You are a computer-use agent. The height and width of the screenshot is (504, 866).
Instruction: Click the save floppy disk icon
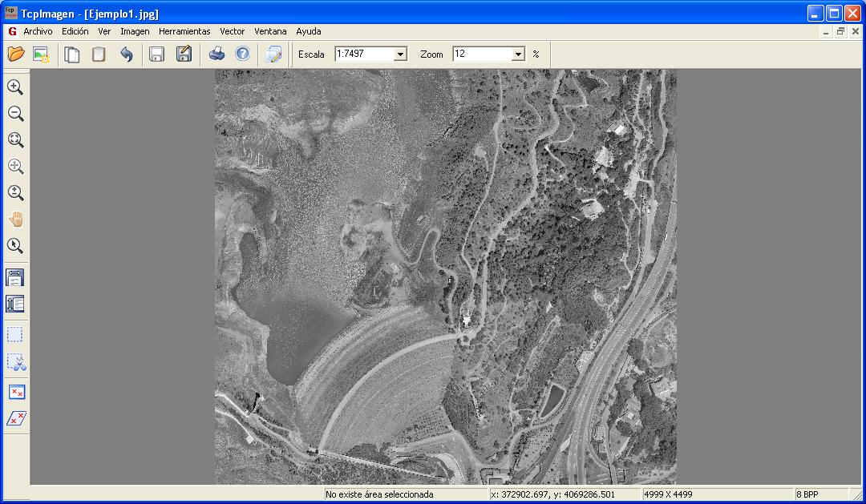(x=157, y=54)
